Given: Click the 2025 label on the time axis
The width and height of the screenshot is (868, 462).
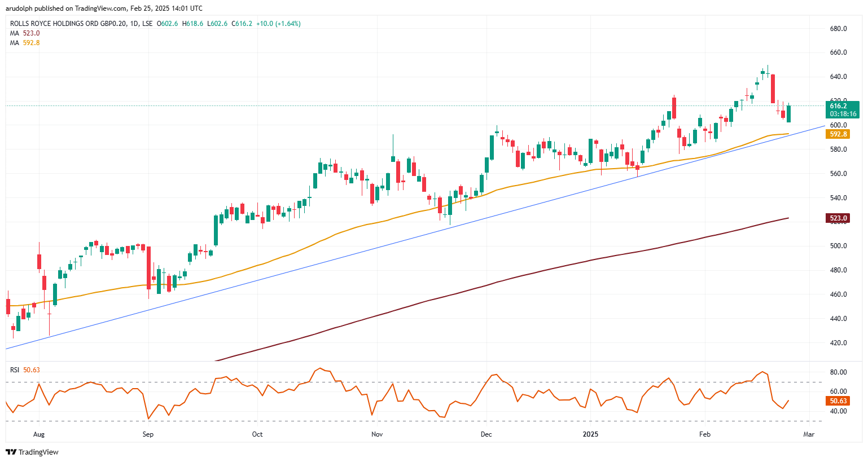Looking at the screenshot, I should click(x=590, y=434).
